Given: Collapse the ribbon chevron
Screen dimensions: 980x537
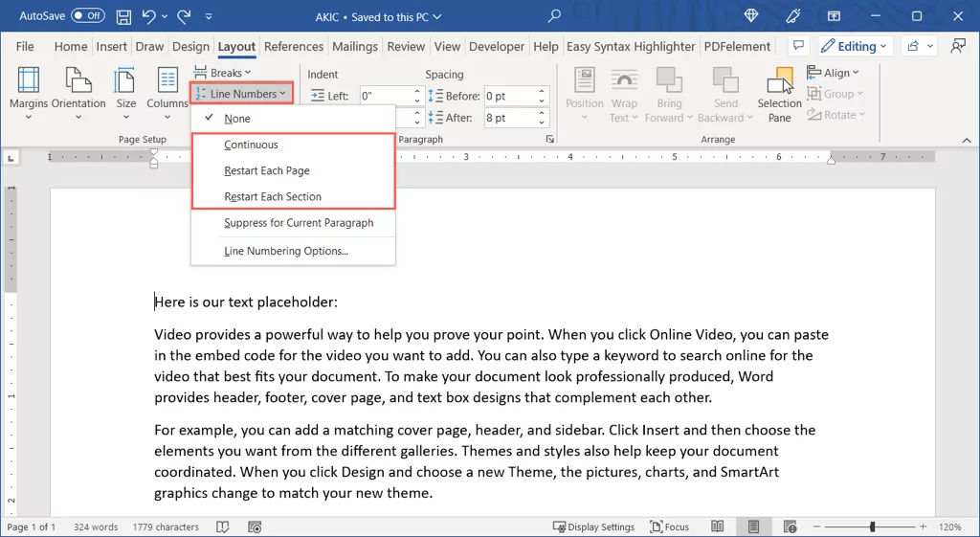Looking at the screenshot, I should pyautogui.click(x=967, y=140).
